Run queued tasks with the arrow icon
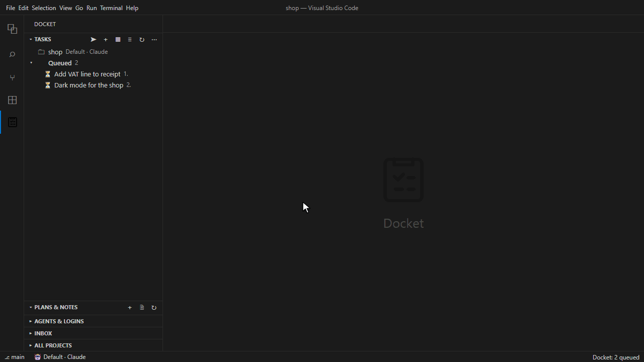Screen dimensions: 644x362 tap(93, 39)
